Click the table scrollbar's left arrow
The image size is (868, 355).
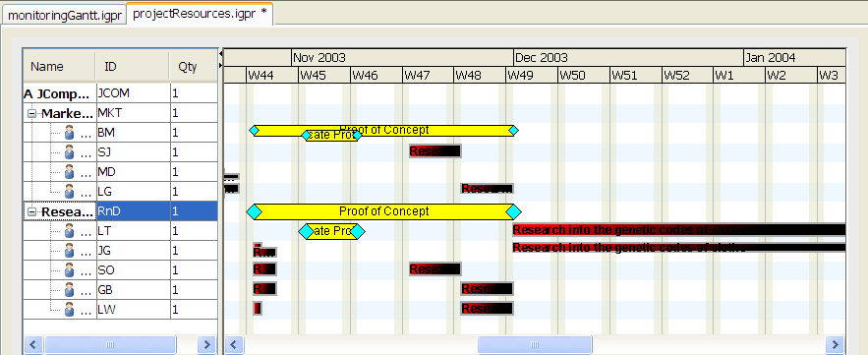pos(33,345)
